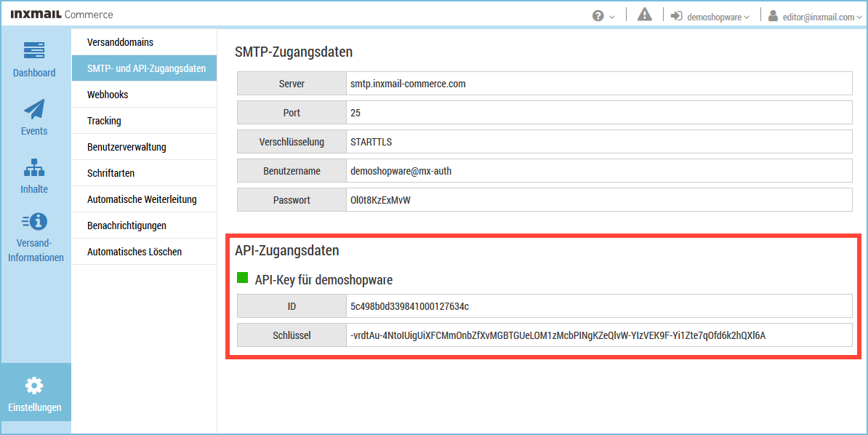Screen dimensions: 868x435
Task: Click the Inxmail Commerce logo
Action: pyautogui.click(x=62, y=15)
